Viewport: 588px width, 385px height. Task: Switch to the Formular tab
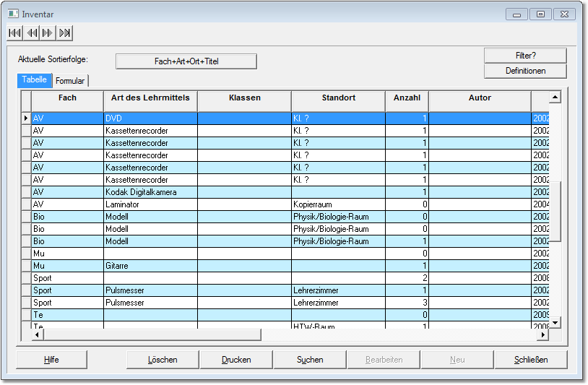pos(70,81)
